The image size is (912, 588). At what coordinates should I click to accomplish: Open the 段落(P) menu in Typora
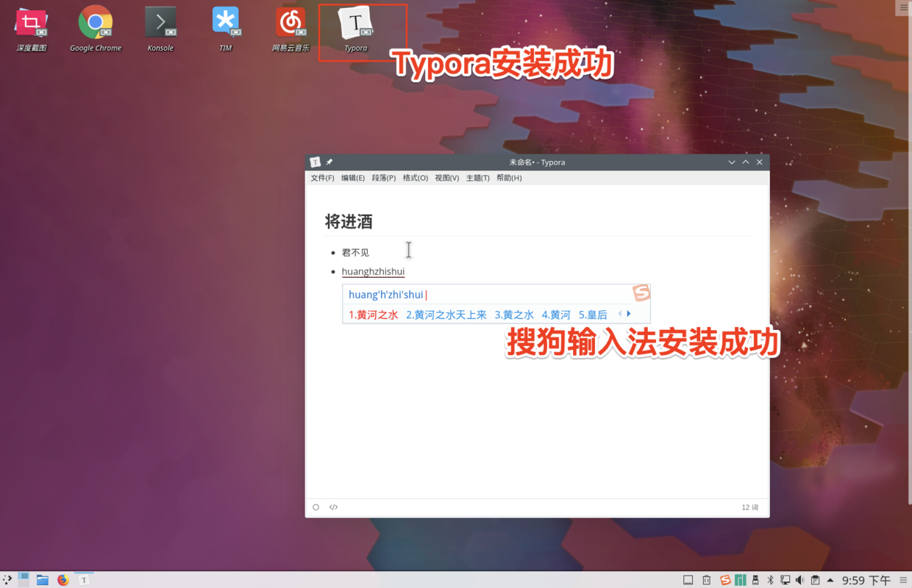tap(384, 178)
